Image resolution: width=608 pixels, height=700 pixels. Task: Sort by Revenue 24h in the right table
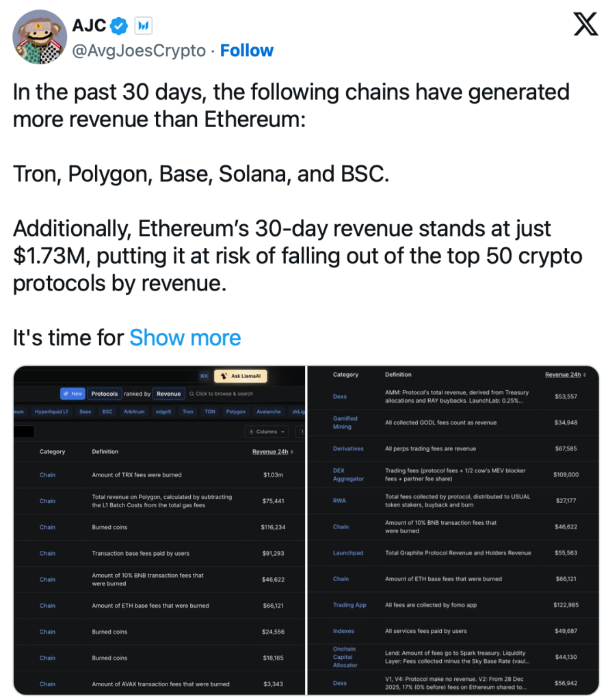click(x=565, y=375)
